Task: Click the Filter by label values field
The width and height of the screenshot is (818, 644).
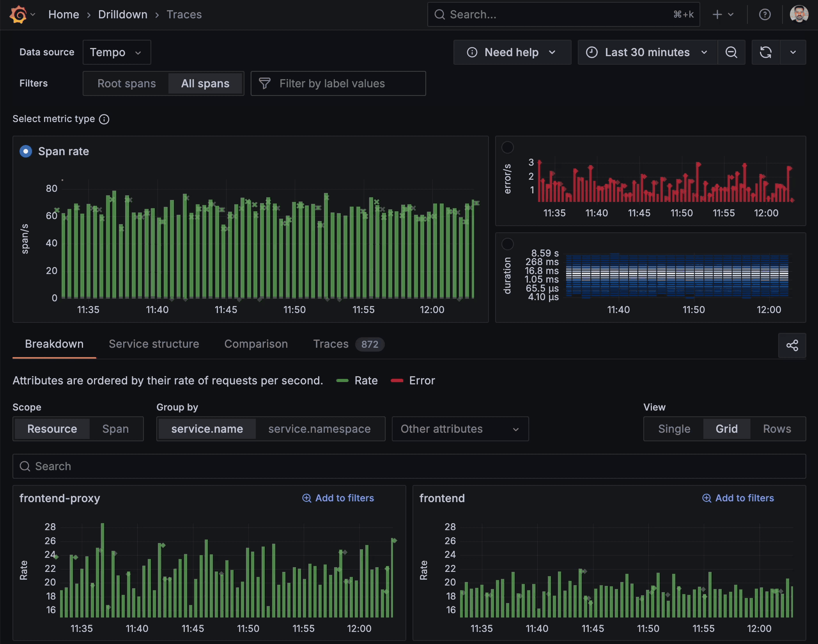Action: coord(338,83)
